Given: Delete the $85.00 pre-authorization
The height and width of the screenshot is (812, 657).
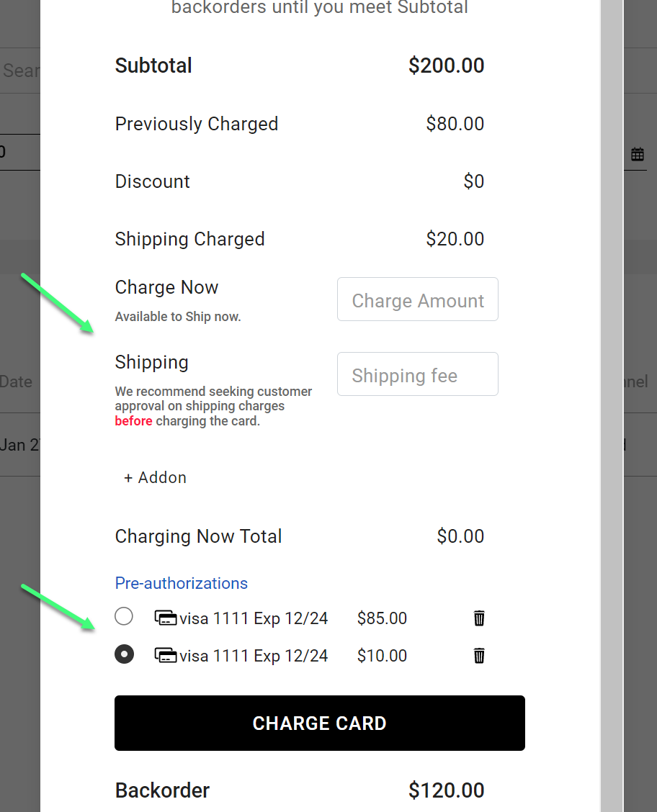Looking at the screenshot, I should tap(479, 618).
